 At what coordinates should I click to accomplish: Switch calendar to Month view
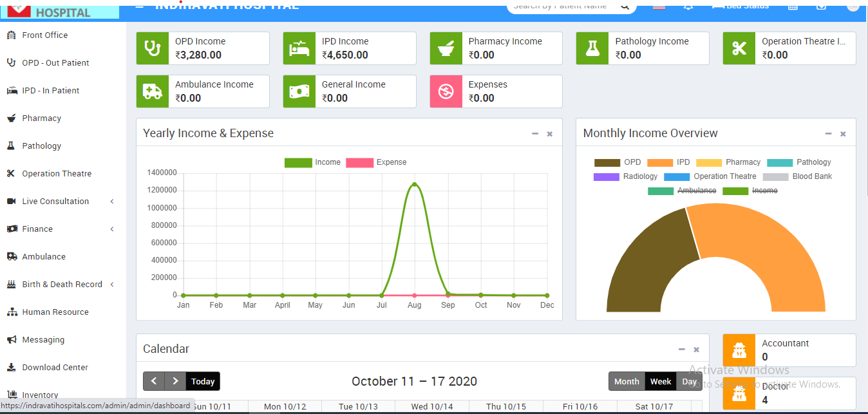tap(626, 381)
